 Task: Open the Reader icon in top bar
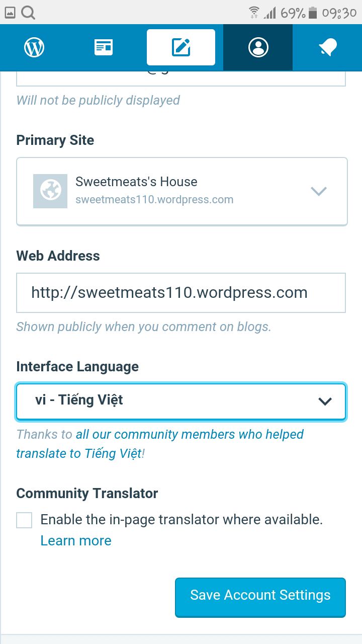point(104,48)
